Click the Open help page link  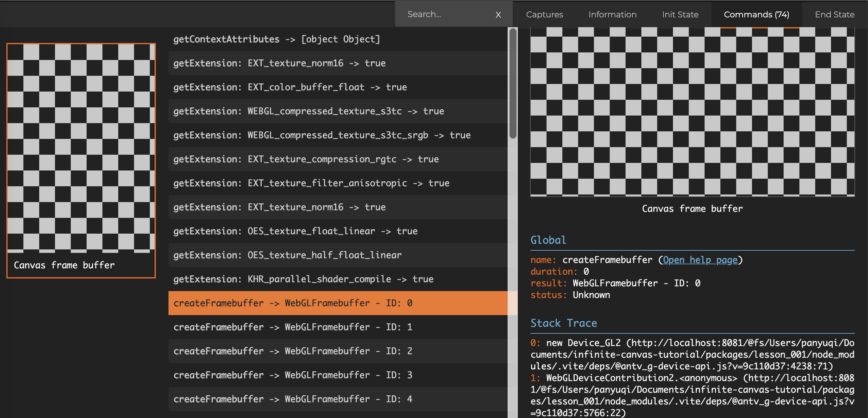(x=700, y=260)
